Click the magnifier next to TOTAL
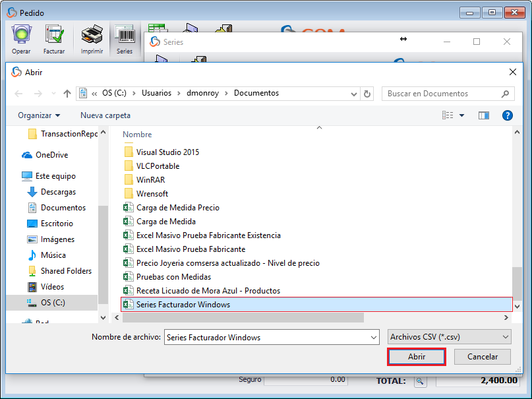The width and height of the screenshot is (532, 399). 420,381
